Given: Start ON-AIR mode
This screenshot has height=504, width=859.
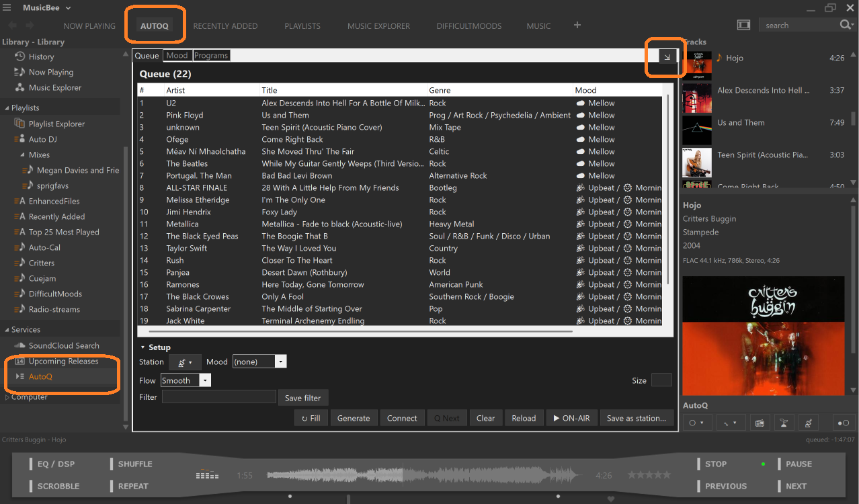Looking at the screenshot, I should click(x=571, y=418).
